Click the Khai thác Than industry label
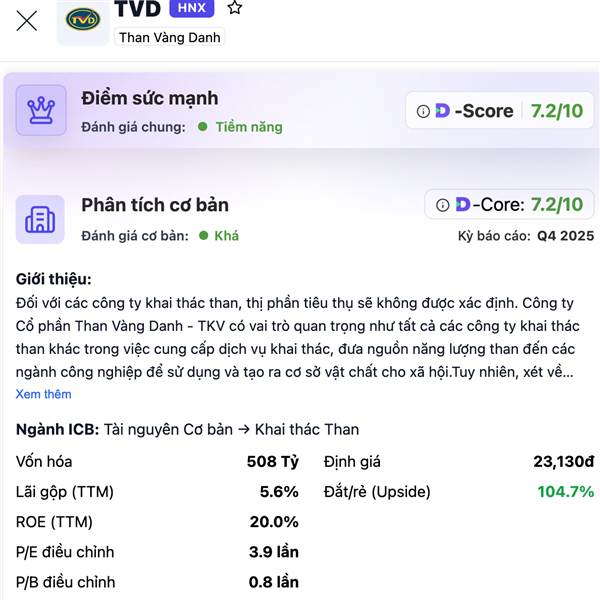The width and height of the screenshot is (600, 600). (x=307, y=429)
